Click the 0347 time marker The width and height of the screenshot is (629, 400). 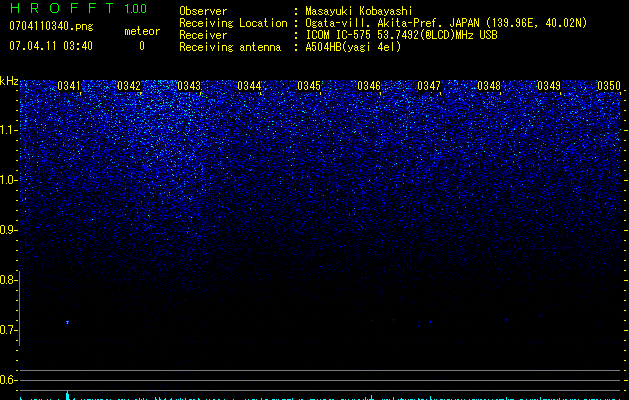point(429,86)
